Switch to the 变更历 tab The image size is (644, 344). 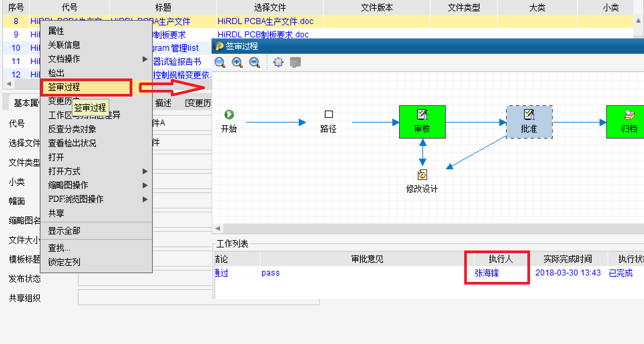coord(198,103)
